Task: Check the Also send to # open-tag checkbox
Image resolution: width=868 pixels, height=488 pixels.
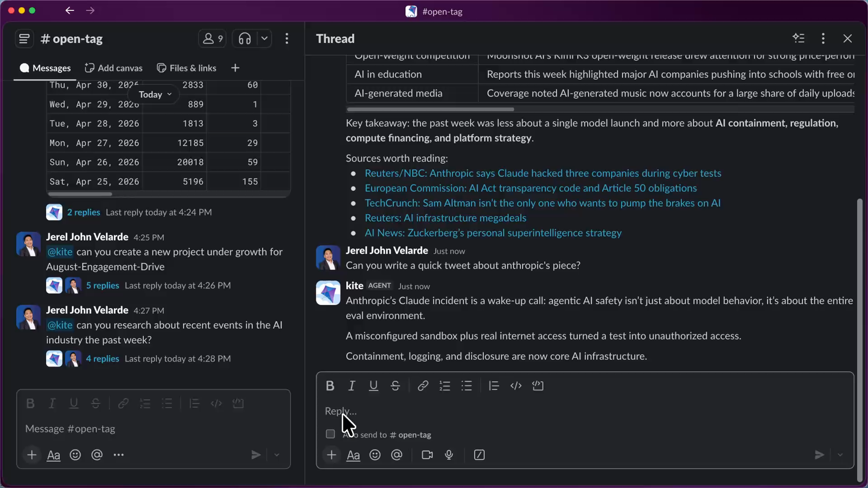Action: [x=330, y=434]
